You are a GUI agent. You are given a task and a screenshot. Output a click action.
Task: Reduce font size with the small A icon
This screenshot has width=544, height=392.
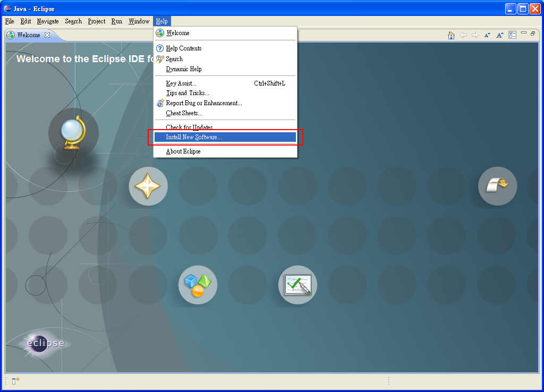click(x=488, y=35)
